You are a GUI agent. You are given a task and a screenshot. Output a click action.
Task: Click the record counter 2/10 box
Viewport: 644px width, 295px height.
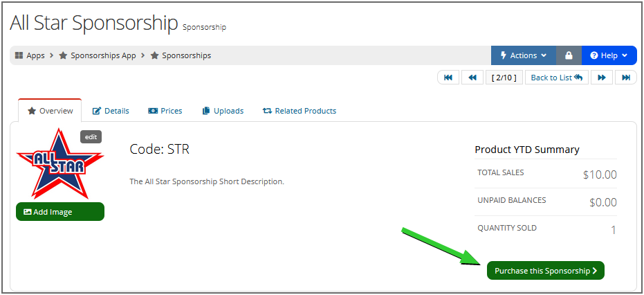pyautogui.click(x=504, y=78)
